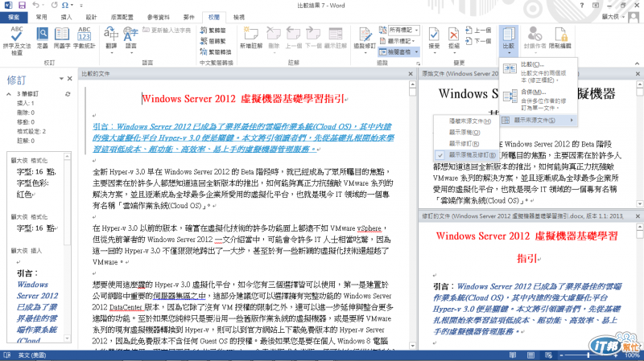Select checked 顯示原稿及修訂(B) option
644x361 pixels.
[466, 155]
